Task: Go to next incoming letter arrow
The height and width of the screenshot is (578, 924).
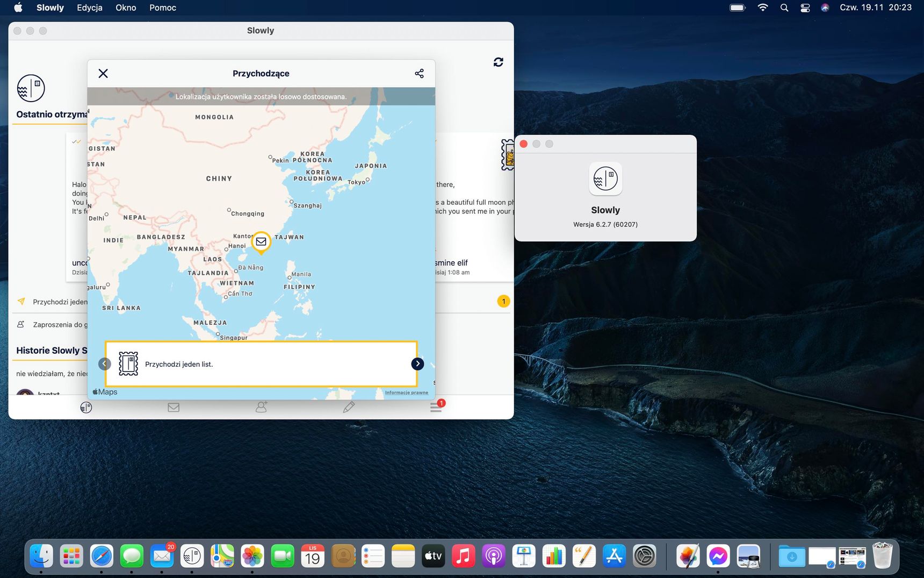Action: (417, 364)
